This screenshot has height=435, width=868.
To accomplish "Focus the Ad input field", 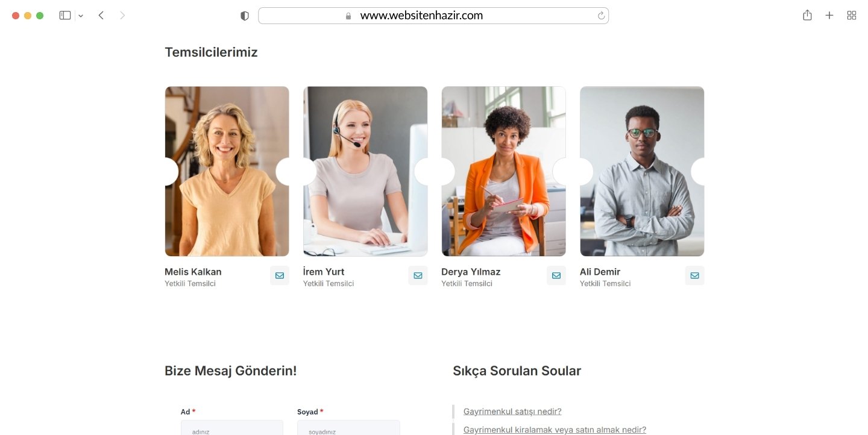I will (x=232, y=428).
